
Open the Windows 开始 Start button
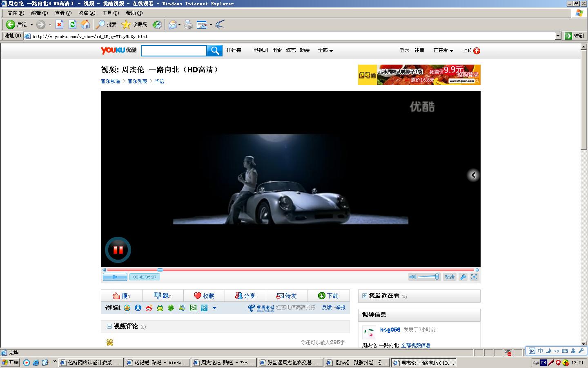[x=11, y=363]
